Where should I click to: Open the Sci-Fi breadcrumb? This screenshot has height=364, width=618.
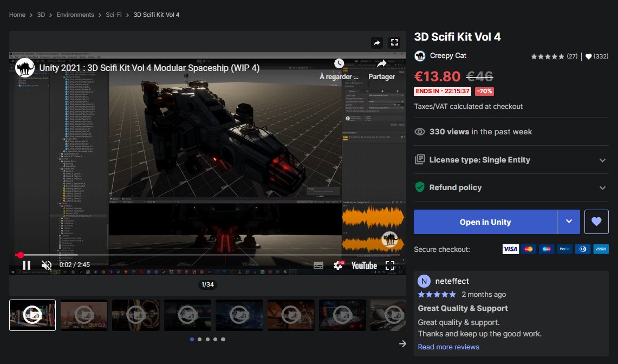114,15
